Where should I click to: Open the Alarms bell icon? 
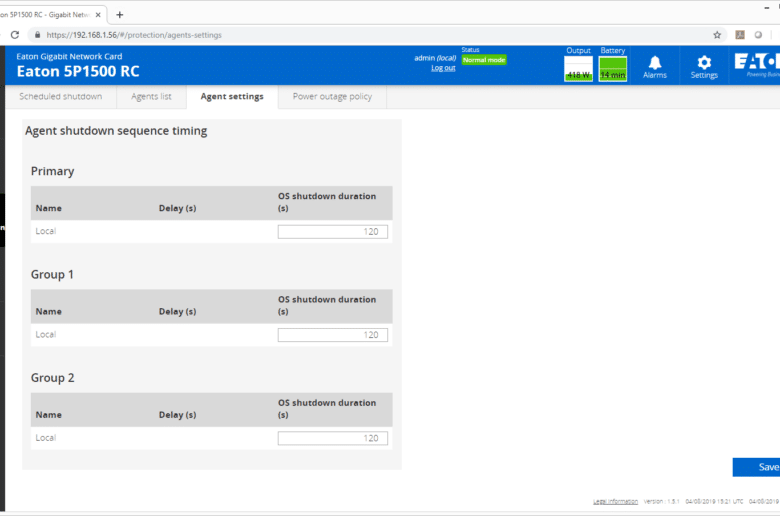(x=655, y=66)
